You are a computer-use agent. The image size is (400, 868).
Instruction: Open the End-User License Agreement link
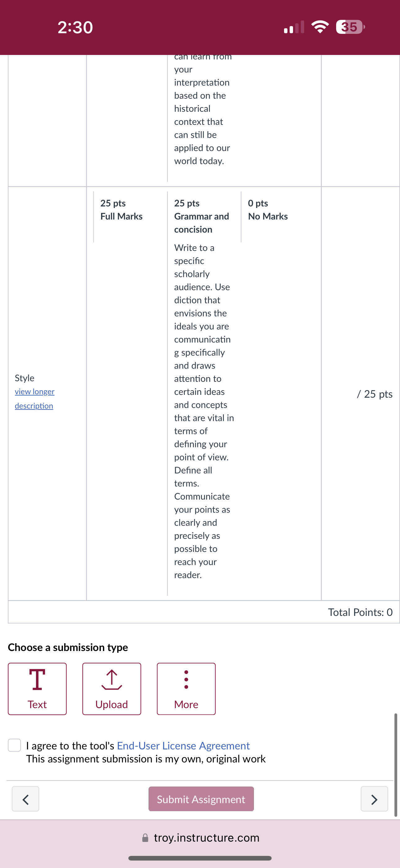183,746
